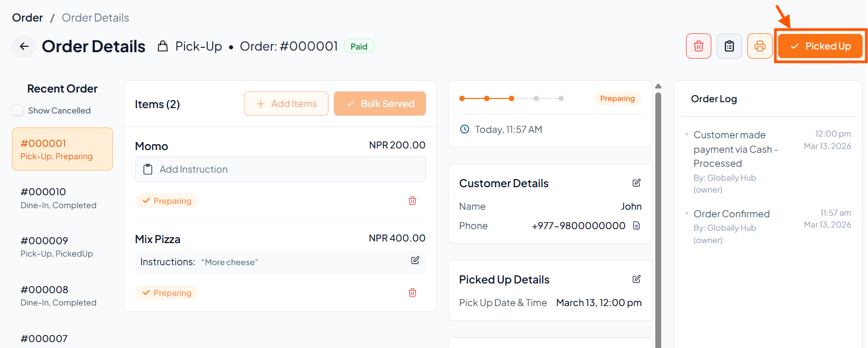This screenshot has width=868, height=348.
Task: Enable the Show Cancelled checkbox
Action: pyautogui.click(x=18, y=110)
